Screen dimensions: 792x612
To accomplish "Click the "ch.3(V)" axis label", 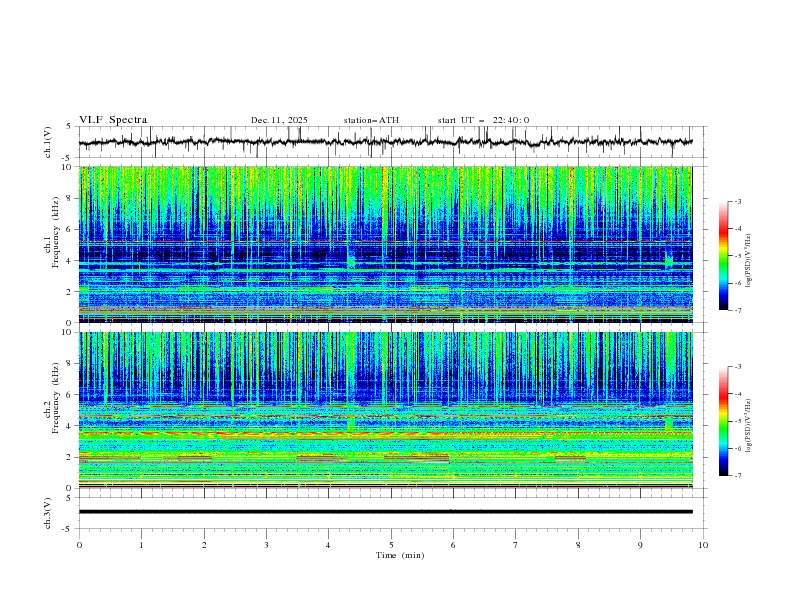I will [x=48, y=513].
